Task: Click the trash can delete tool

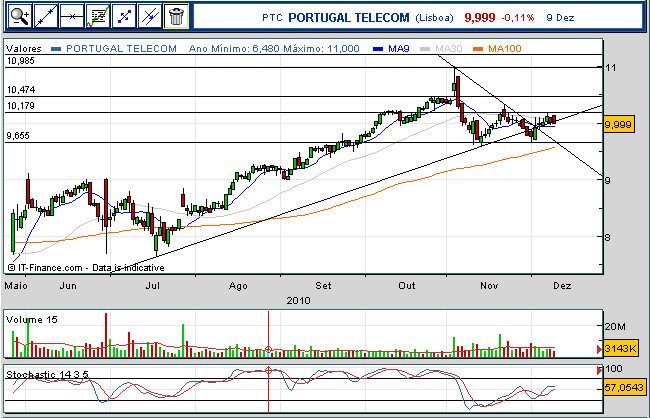Action: click(x=176, y=16)
